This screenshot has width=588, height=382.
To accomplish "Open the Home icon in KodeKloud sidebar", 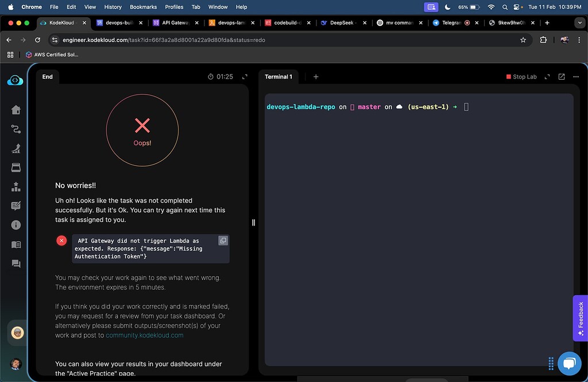I will point(16,110).
